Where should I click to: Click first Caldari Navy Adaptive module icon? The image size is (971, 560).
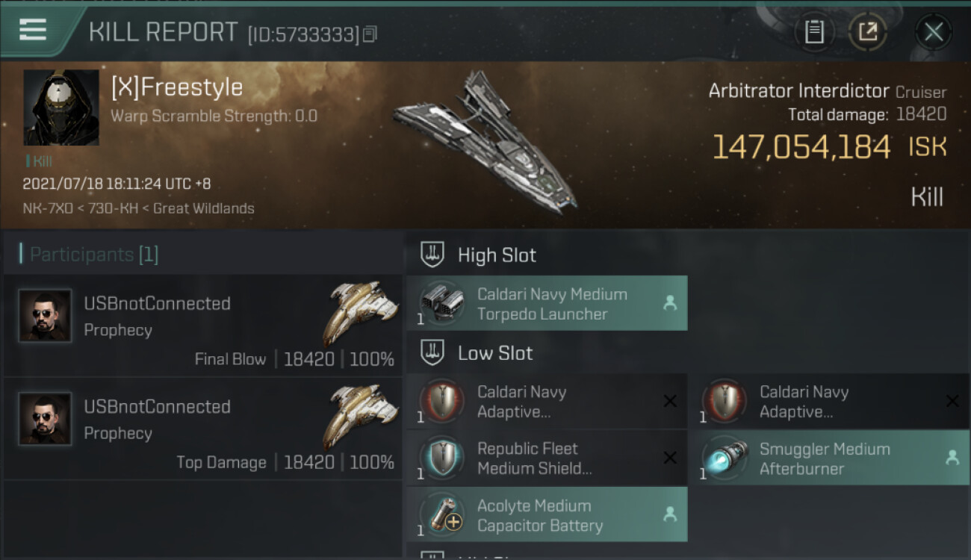(442, 402)
